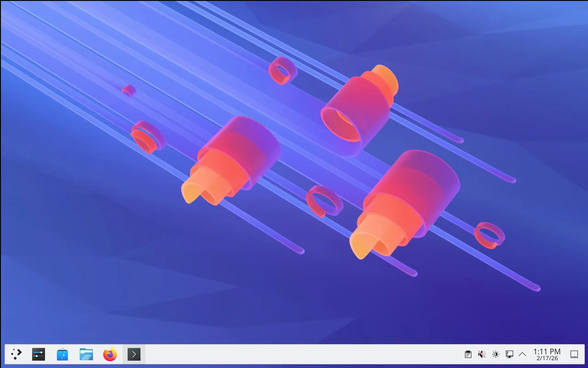Screen dimensions: 588x368
Task: Click the Peek at Desktop button
Action: (x=574, y=354)
